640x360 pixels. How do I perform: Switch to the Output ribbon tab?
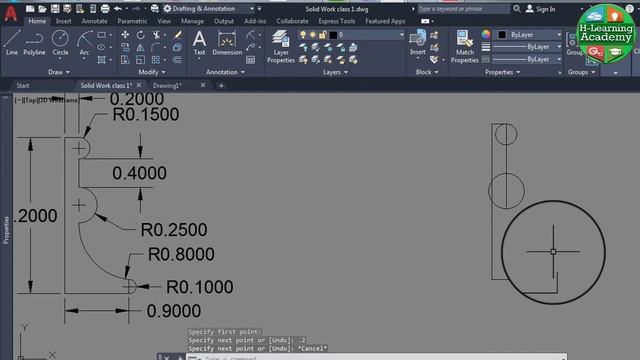[x=224, y=21]
